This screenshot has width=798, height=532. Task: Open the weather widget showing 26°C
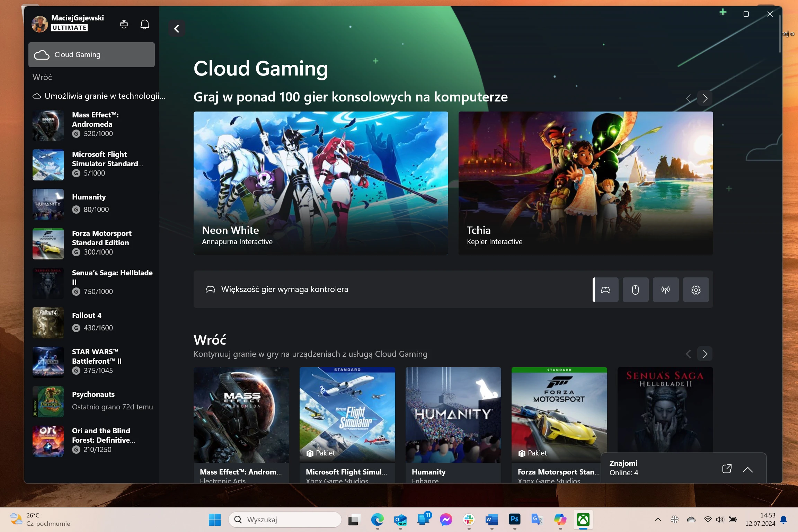[40, 520]
